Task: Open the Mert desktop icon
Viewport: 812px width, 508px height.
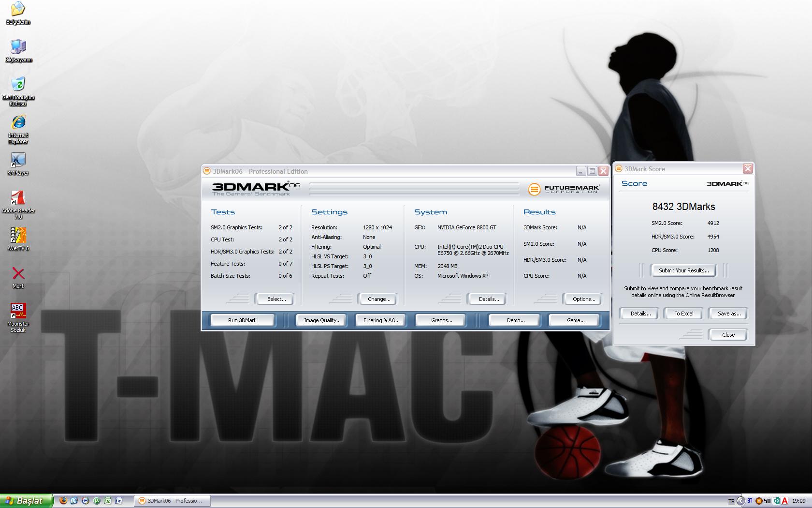Action: (x=18, y=277)
